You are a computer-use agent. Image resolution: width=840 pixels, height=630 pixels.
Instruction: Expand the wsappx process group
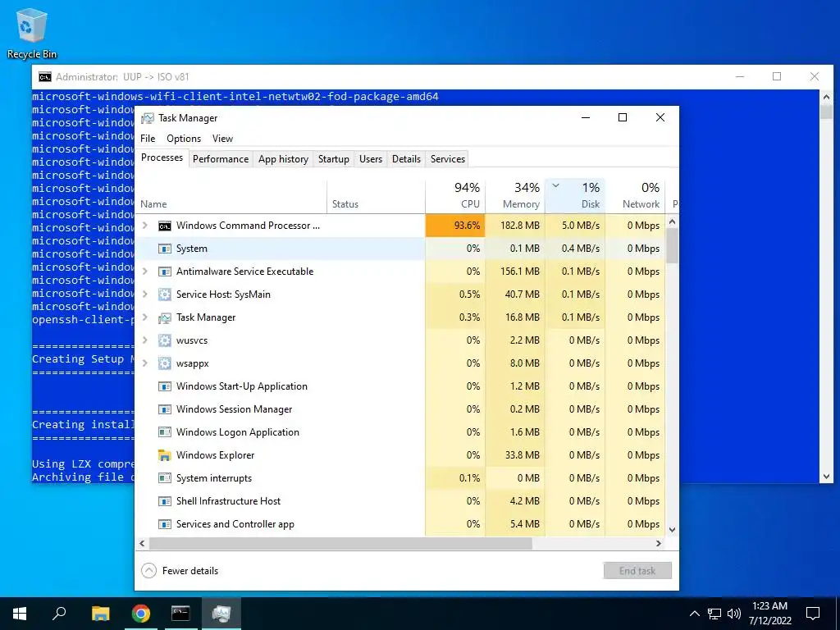coord(144,363)
